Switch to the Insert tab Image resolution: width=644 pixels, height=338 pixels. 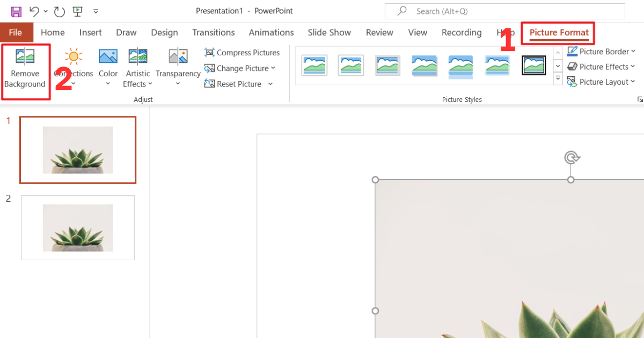pos(91,32)
